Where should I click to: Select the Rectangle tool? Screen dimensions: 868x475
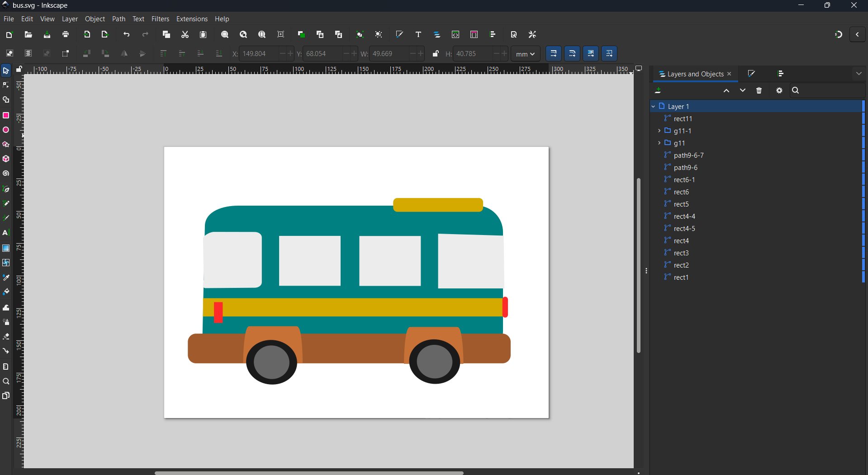[6, 115]
